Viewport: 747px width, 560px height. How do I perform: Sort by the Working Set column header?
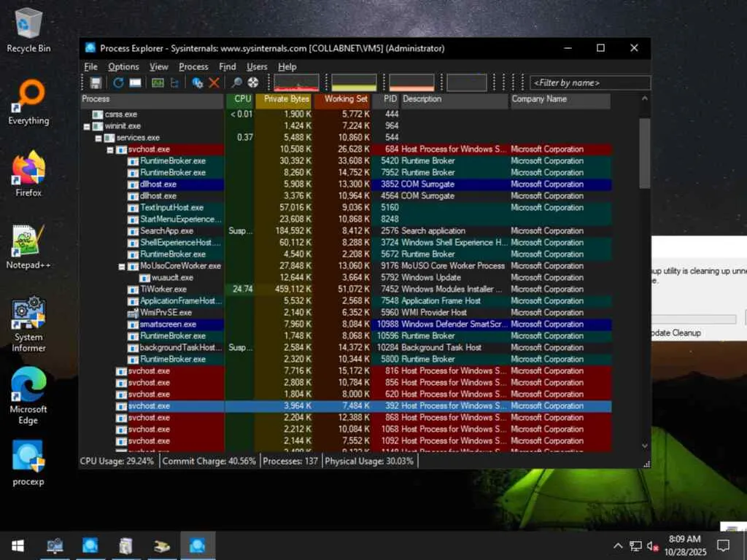[343, 99]
